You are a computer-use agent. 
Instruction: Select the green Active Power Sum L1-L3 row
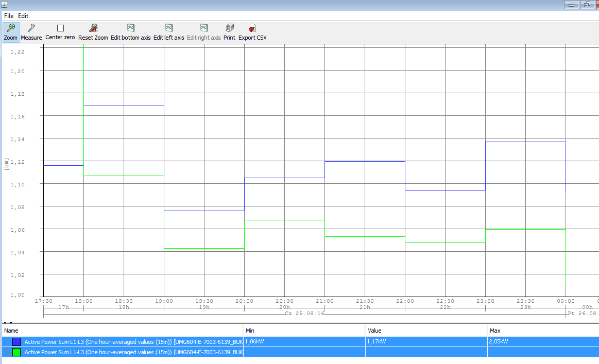(x=300, y=352)
